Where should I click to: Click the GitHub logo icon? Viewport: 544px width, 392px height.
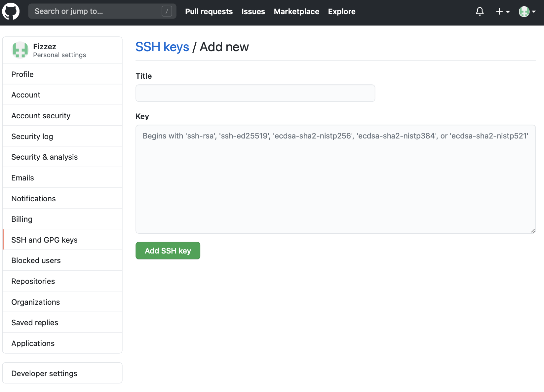pos(11,11)
